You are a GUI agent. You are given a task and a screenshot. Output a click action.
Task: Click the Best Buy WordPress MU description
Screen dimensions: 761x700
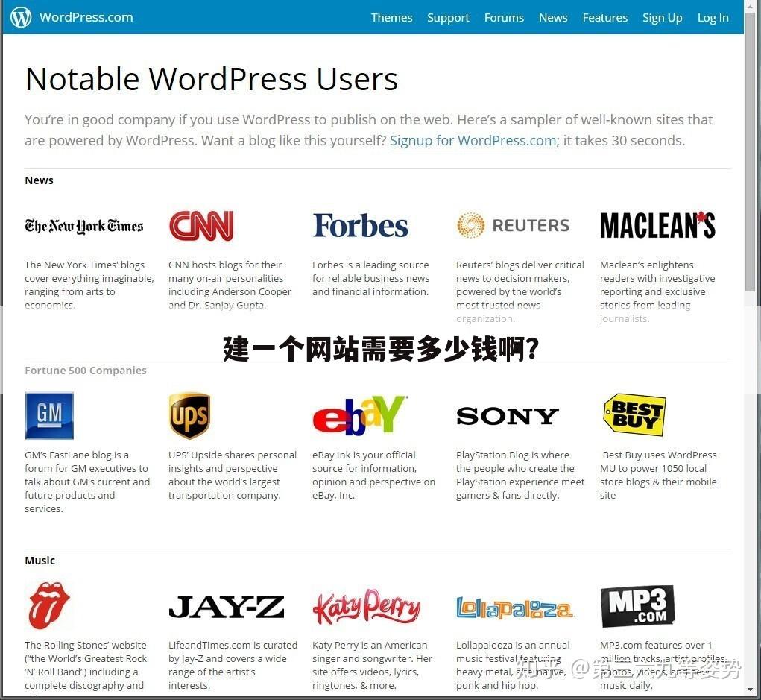coord(658,476)
